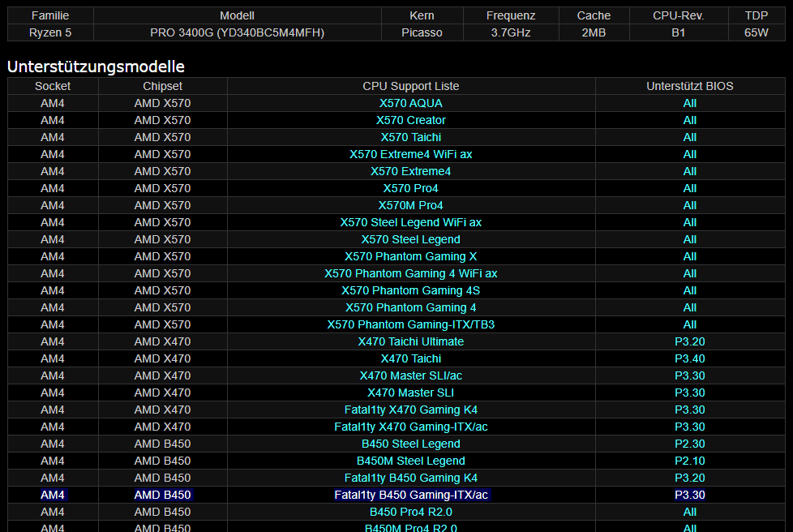This screenshot has width=793, height=532.
Task: Open the X470 Master SLI link
Action: click(x=410, y=393)
